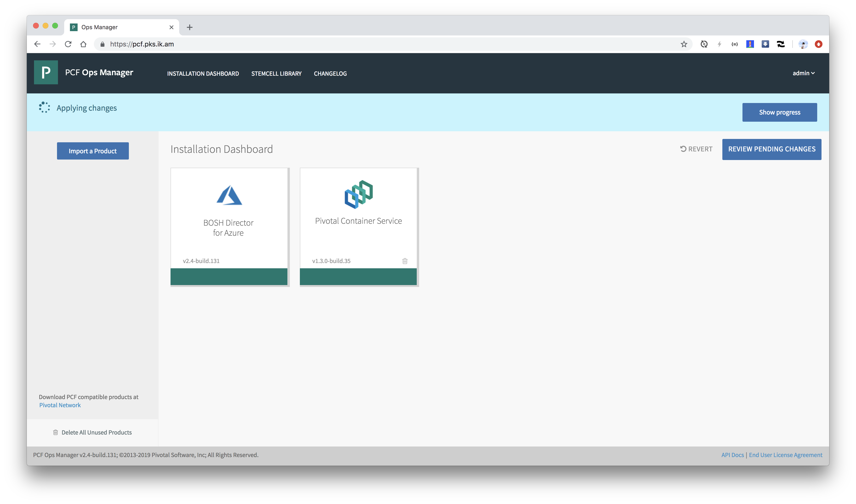Screen dimensions: 856x504
Task: Go to Installation Dashboard nav item
Action: click(203, 74)
